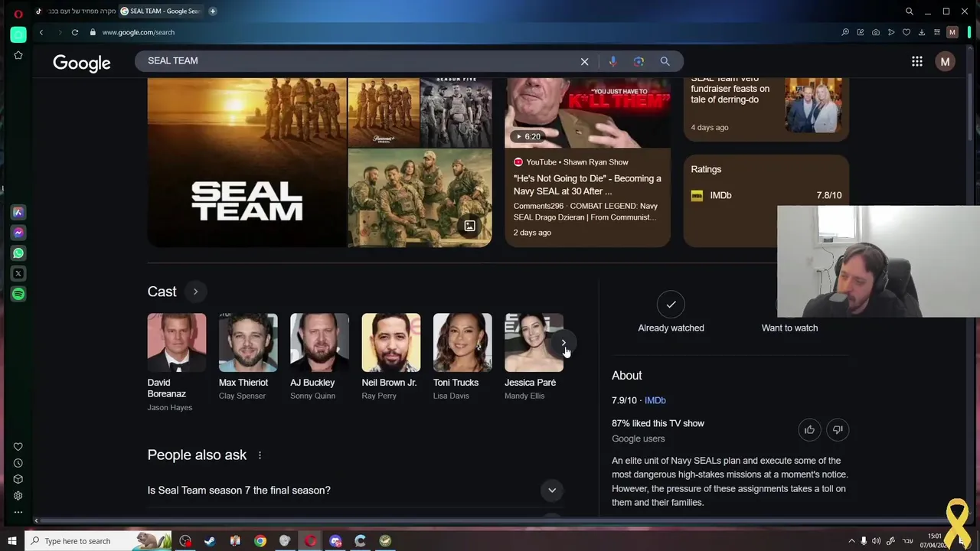The width and height of the screenshot is (980, 551).
Task: Open the sidebar three-dots more menu
Action: click(18, 511)
